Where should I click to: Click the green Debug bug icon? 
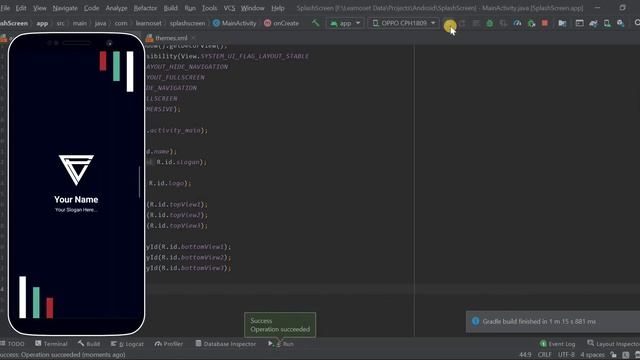[489, 24]
